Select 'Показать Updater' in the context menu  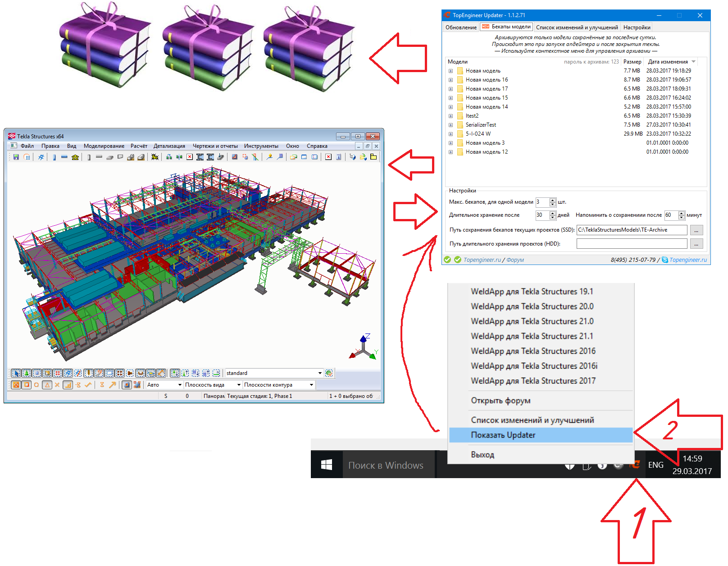503,435
